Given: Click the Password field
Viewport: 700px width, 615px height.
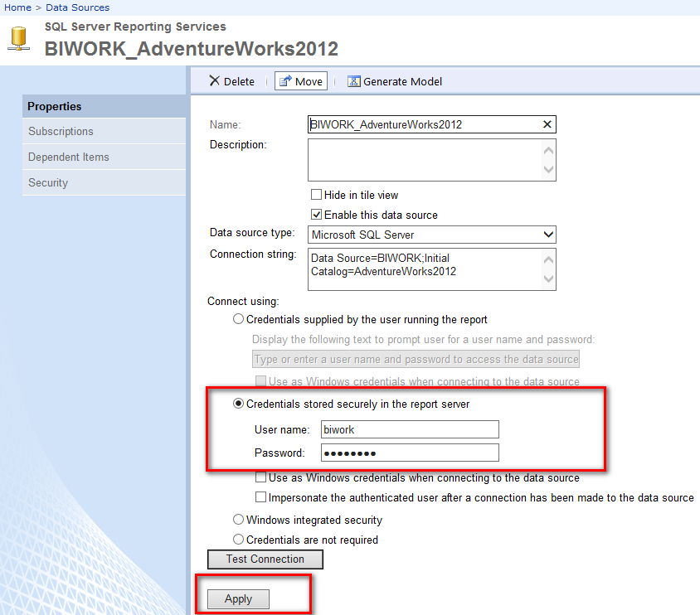Looking at the screenshot, I should pos(410,453).
